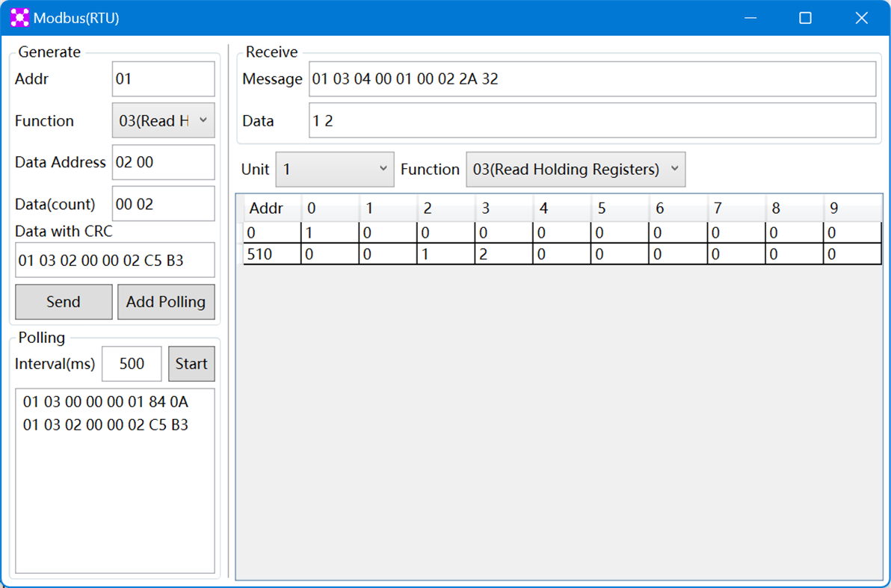891x588 pixels.
Task: Open the Unit dropdown showing value 1
Action: coord(334,169)
